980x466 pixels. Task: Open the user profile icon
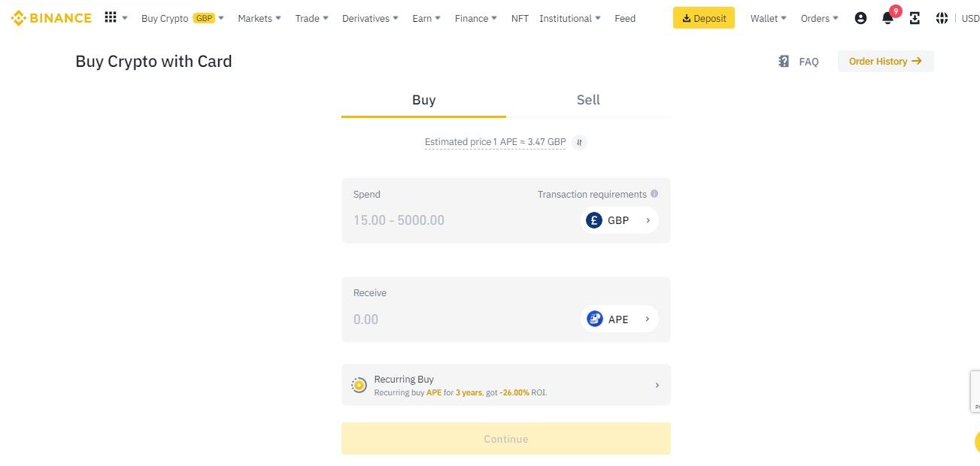coord(861,18)
